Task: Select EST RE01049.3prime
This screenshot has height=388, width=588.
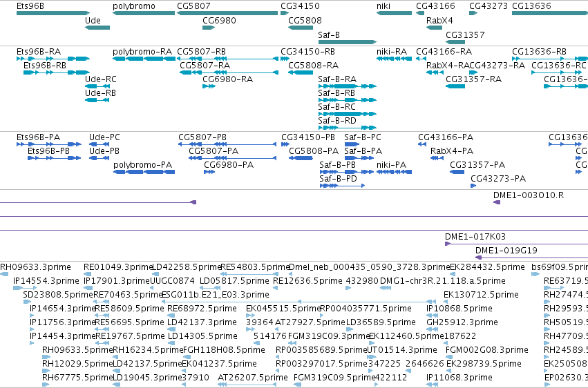Action: coord(88,274)
